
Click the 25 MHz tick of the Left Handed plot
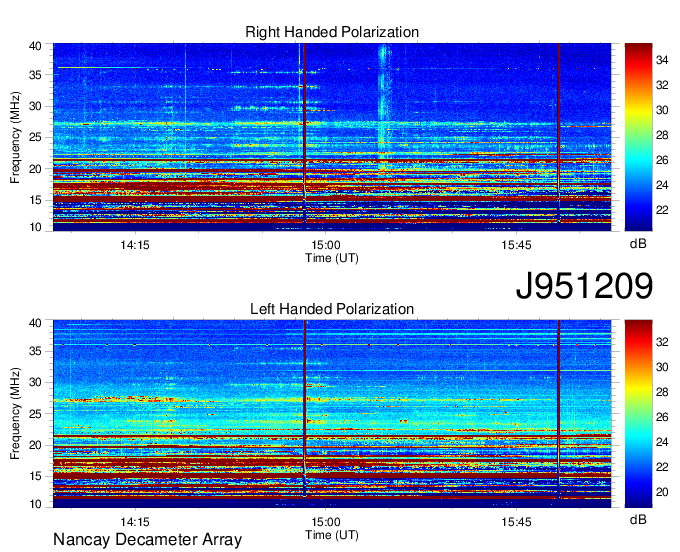pos(35,414)
